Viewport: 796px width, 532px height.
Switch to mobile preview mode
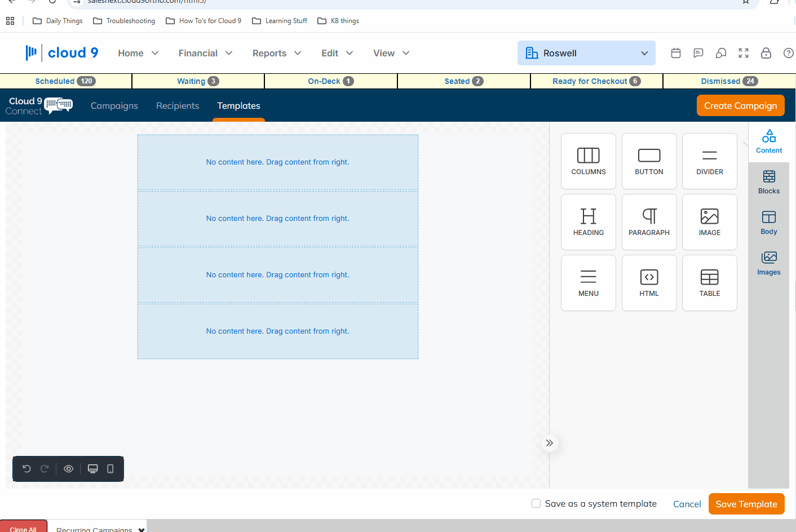pos(110,469)
